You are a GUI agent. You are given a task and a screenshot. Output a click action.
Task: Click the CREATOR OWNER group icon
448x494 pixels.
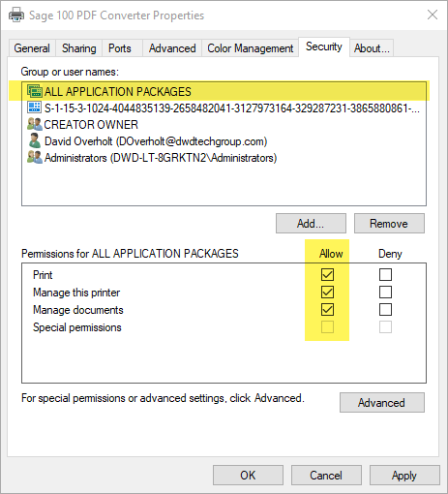tap(35, 124)
